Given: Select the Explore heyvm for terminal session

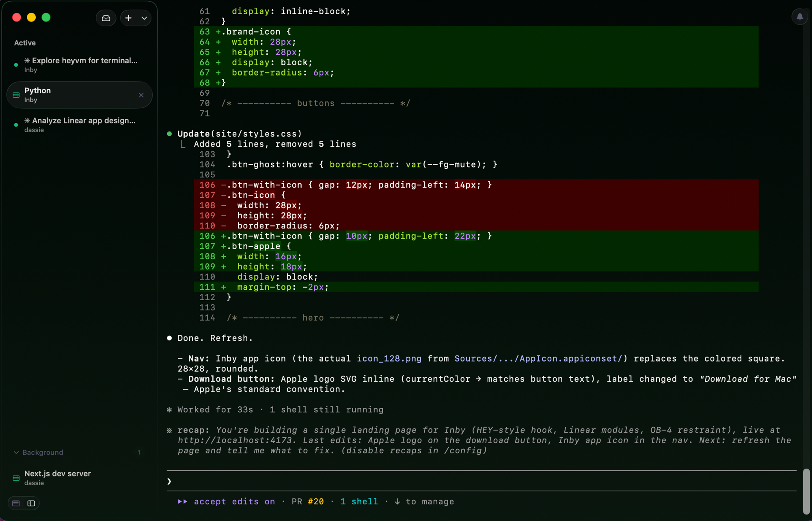Looking at the screenshot, I should tap(80, 65).
